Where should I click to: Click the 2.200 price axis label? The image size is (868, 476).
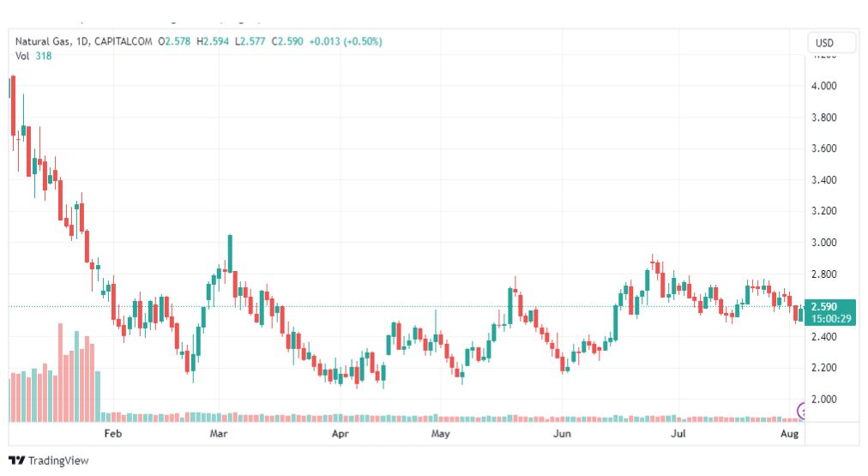(x=823, y=368)
